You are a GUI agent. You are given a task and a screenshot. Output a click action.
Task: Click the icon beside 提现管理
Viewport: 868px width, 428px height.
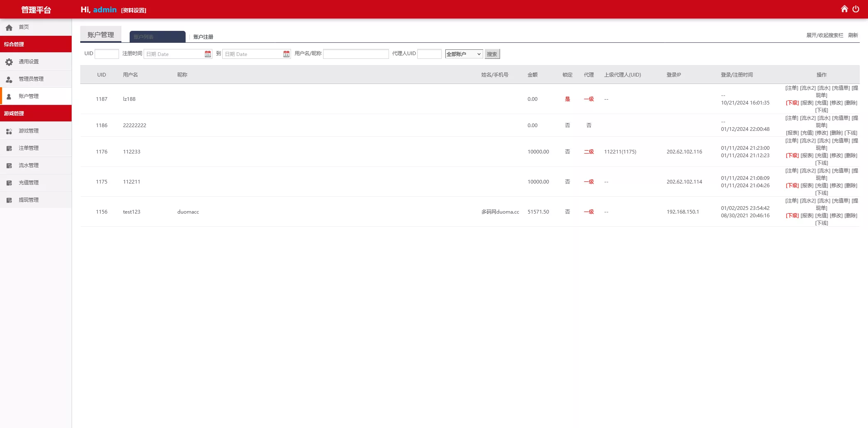pyautogui.click(x=9, y=200)
